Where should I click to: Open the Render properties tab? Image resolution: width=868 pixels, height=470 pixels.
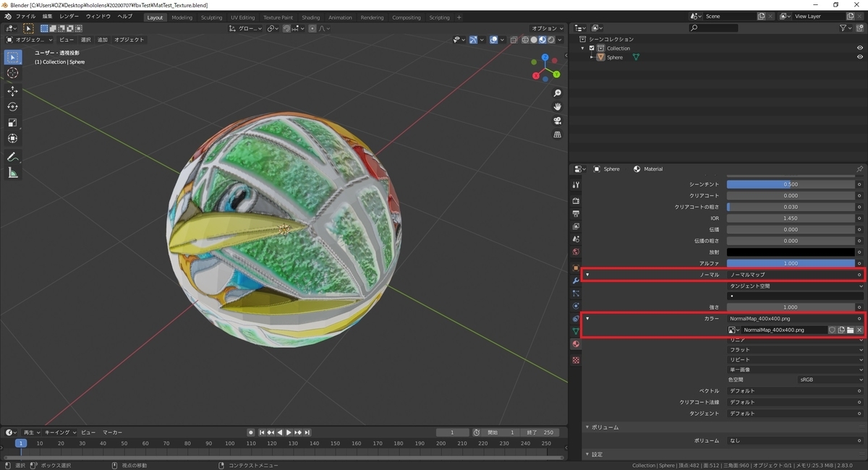pos(576,200)
